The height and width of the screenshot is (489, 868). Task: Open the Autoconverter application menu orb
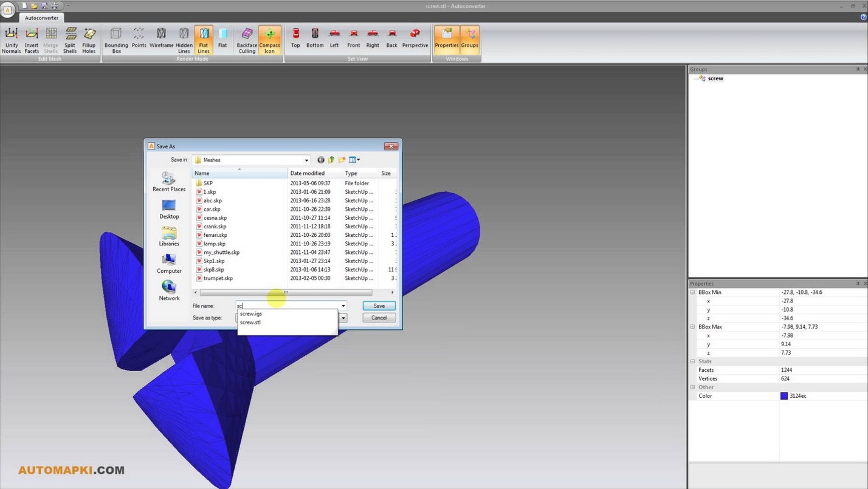pos(8,10)
